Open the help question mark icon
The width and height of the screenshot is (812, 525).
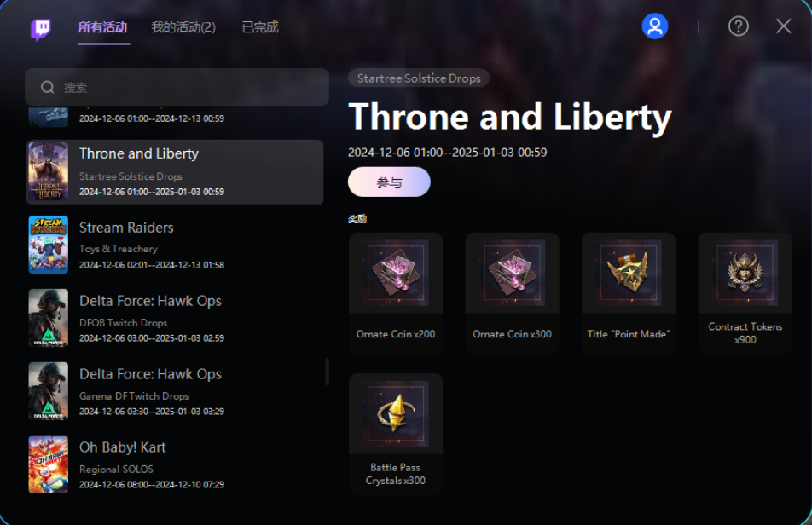(x=738, y=26)
